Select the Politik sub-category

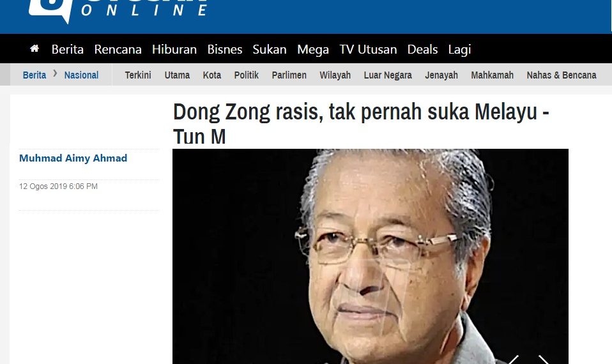[x=247, y=75]
